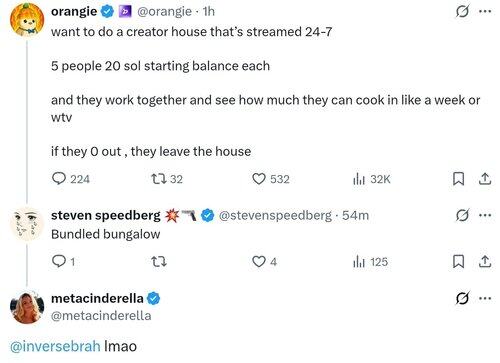Image resolution: width=500 pixels, height=363 pixels.
Task: Open Grok icon on orangie's post
Action: click(462, 11)
